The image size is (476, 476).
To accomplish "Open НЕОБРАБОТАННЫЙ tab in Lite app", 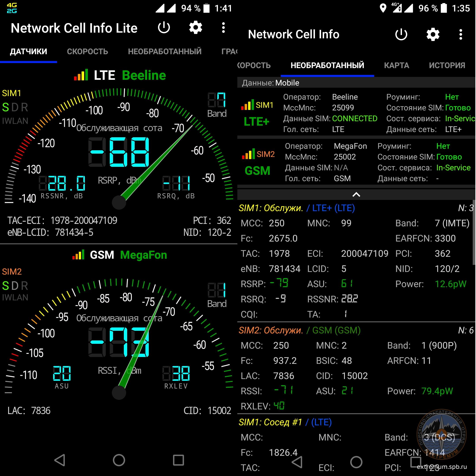I will pos(165,51).
